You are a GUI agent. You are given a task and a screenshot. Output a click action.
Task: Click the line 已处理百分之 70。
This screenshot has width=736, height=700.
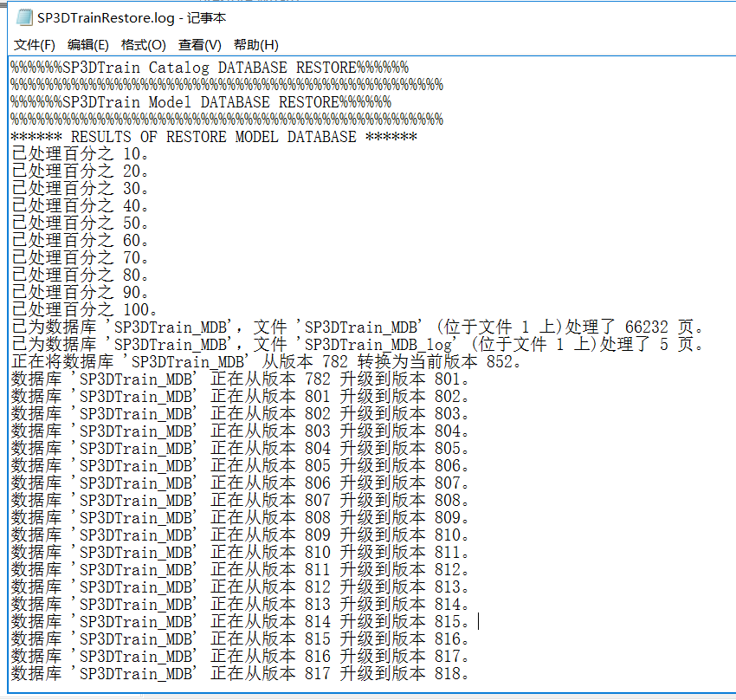point(80,258)
